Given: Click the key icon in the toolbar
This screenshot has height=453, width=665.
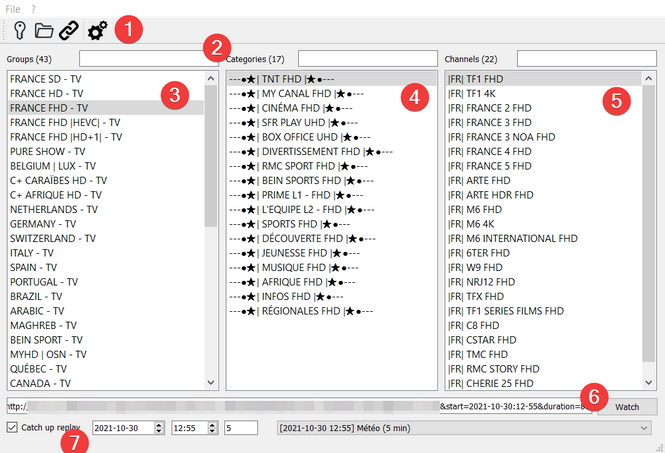Looking at the screenshot, I should (x=20, y=31).
